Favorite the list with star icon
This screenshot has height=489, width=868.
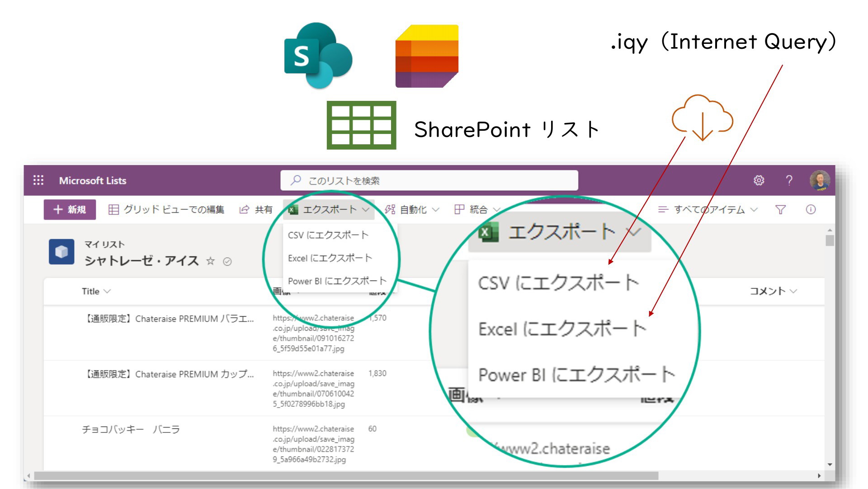210,261
